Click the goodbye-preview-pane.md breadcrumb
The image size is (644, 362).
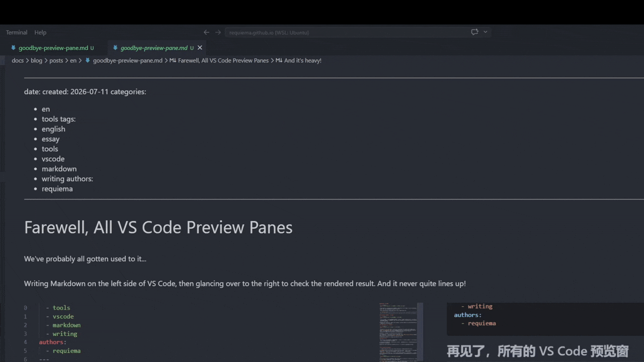(x=128, y=60)
